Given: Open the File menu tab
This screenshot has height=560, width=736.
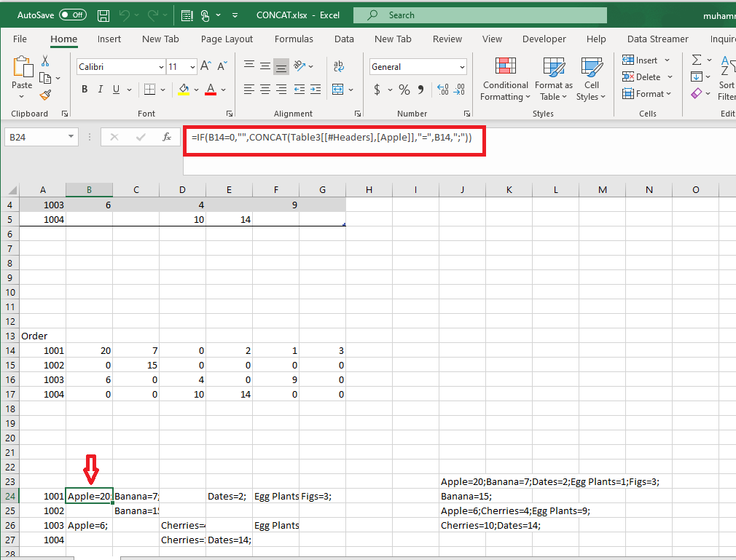Looking at the screenshot, I should [20, 39].
